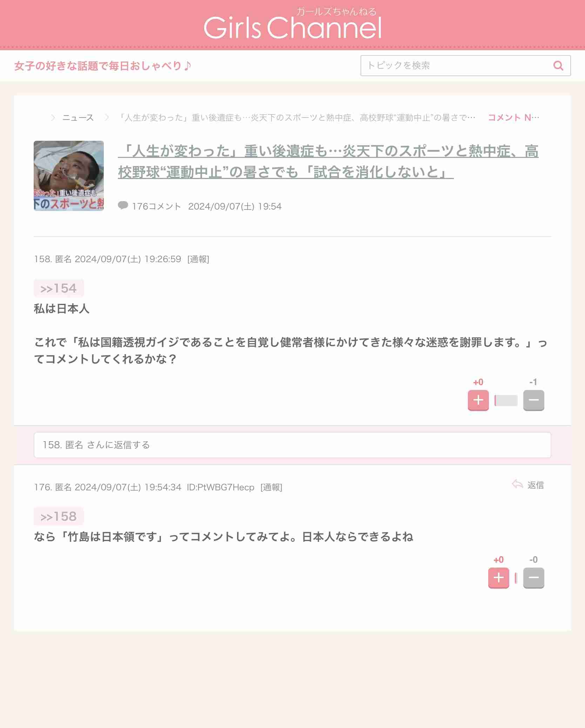The width and height of the screenshot is (585, 728).
Task: Open the article title link about 熱中症
Action: 328,161
